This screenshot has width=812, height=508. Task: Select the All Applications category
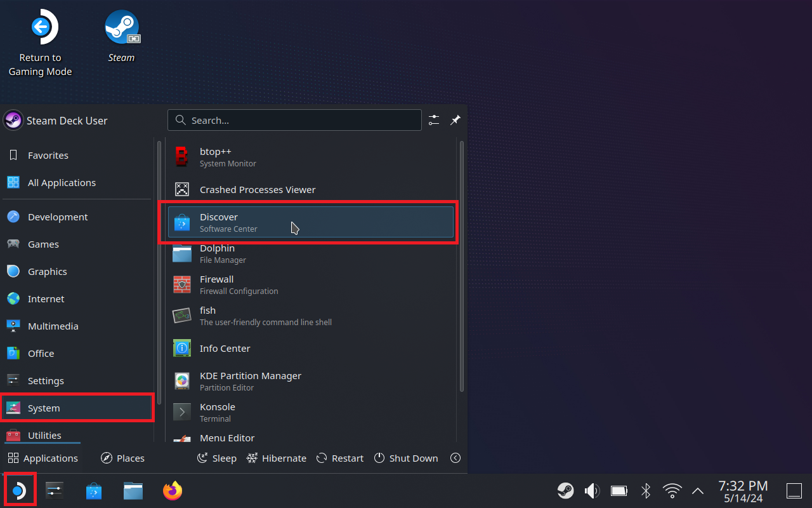(62, 182)
